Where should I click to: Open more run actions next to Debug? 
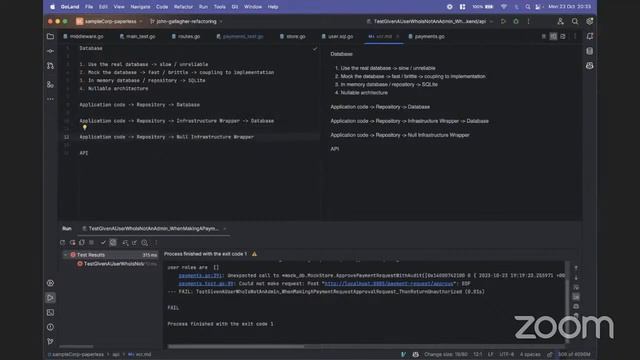[529, 21]
